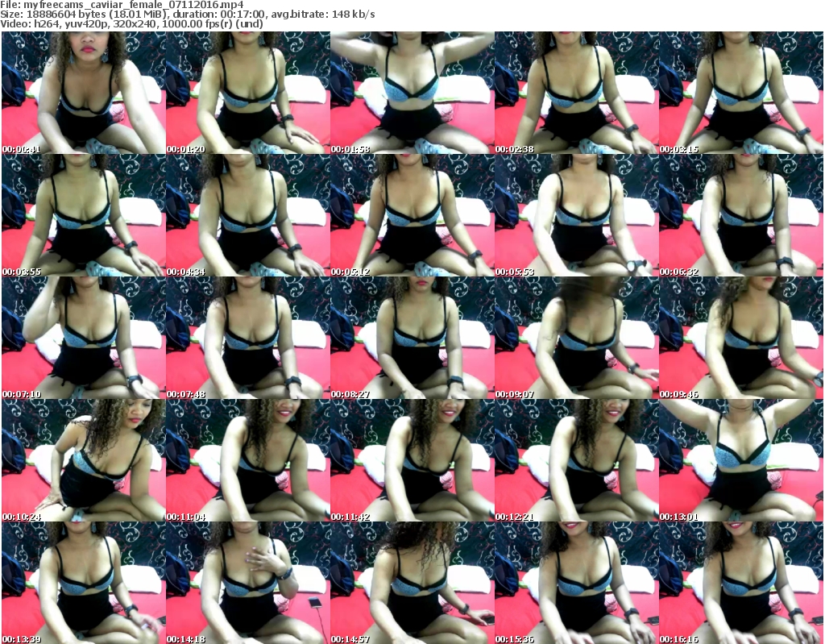This screenshot has height=644, width=825.
Task: Select the thumbnail at 00:05:12
Action: click(412, 215)
